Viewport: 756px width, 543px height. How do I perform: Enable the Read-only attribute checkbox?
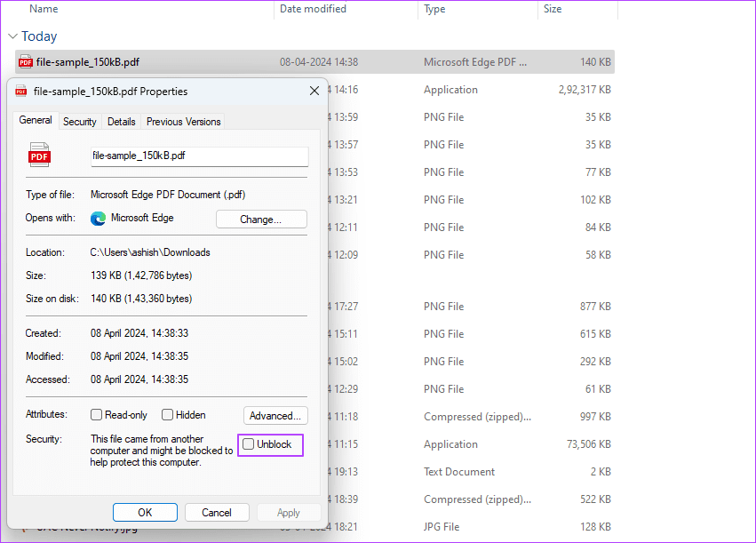[97, 415]
